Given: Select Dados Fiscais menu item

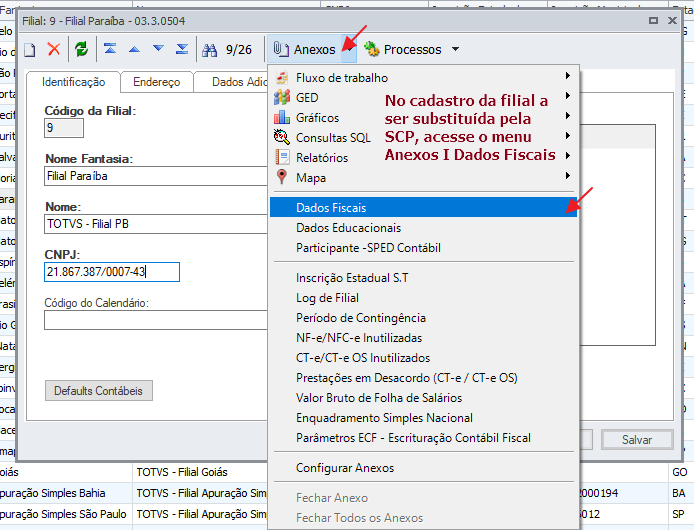Looking at the screenshot, I should pyautogui.click(x=423, y=207).
